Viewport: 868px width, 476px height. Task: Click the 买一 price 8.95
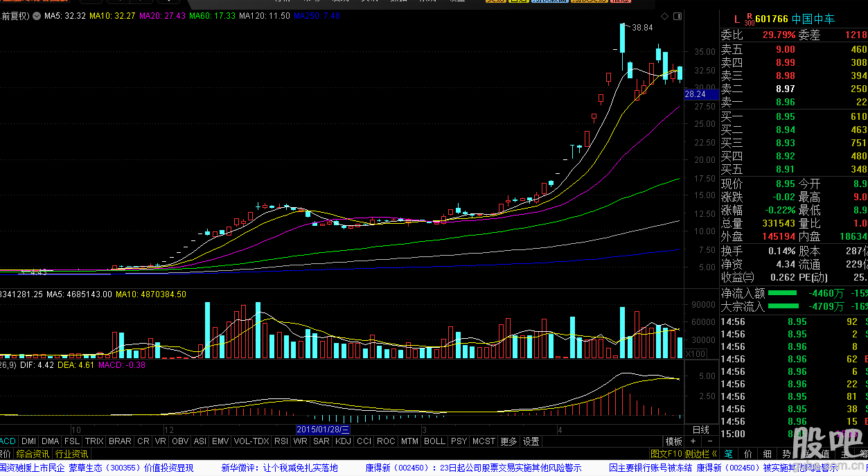pyautogui.click(x=786, y=116)
